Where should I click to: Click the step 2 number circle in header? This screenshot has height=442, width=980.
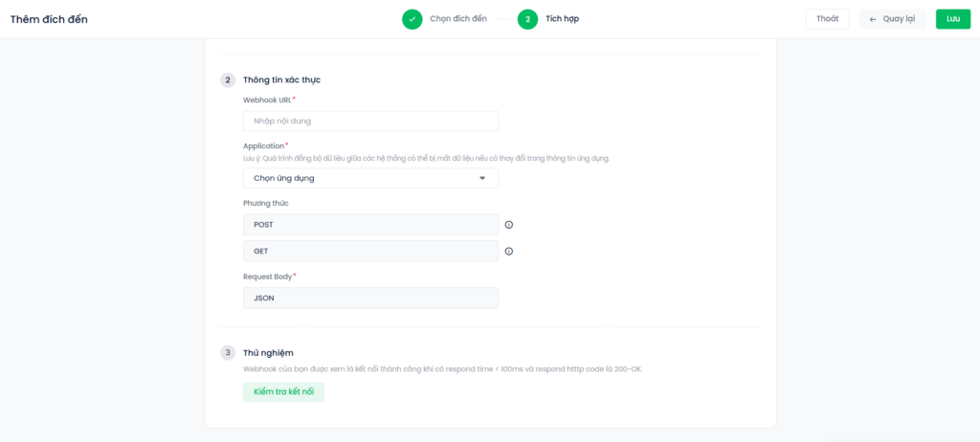pos(527,19)
